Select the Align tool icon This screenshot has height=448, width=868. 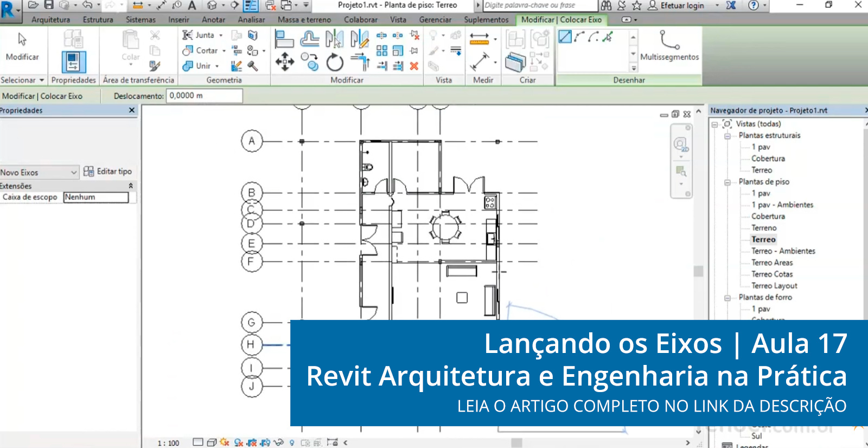[284, 39]
